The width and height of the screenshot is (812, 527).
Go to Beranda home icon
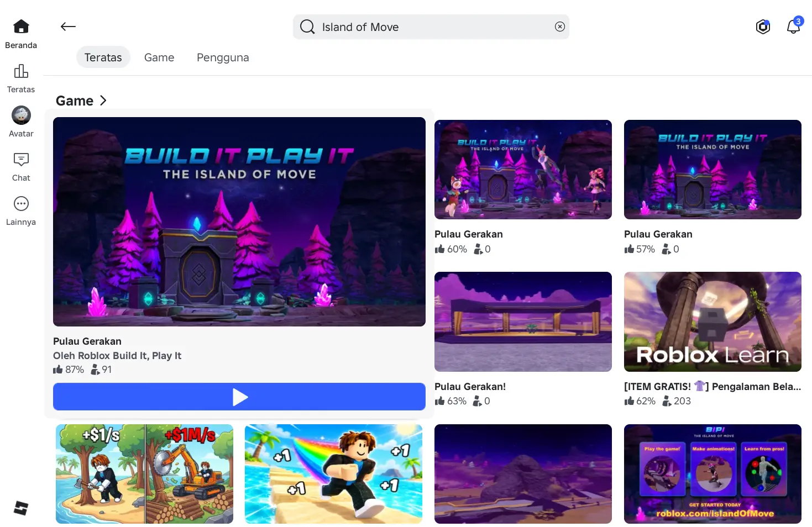coord(21,27)
